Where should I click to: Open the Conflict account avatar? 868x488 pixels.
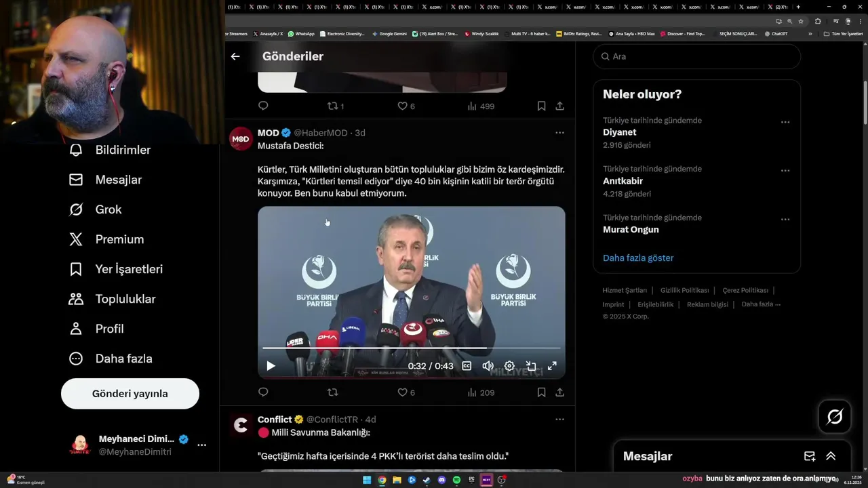point(241,425)
